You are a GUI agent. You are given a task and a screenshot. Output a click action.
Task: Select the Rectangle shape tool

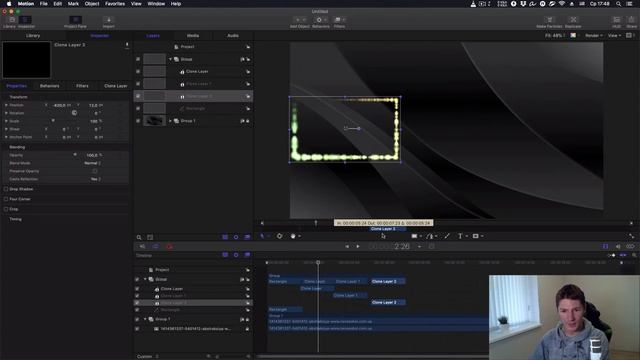click(x=414, y=236)
